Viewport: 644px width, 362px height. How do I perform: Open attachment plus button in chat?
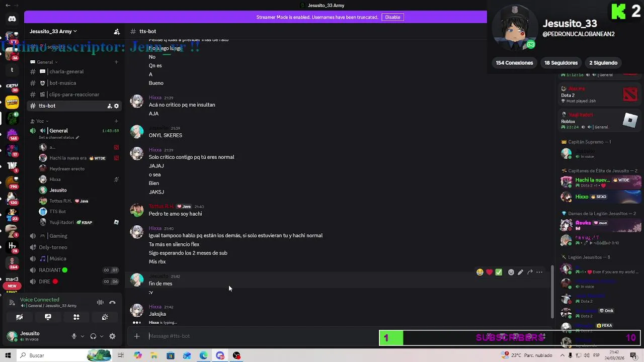137,336
